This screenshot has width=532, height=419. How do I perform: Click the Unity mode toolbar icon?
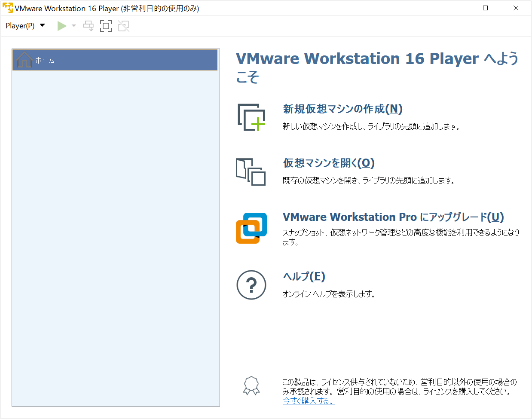124,26
